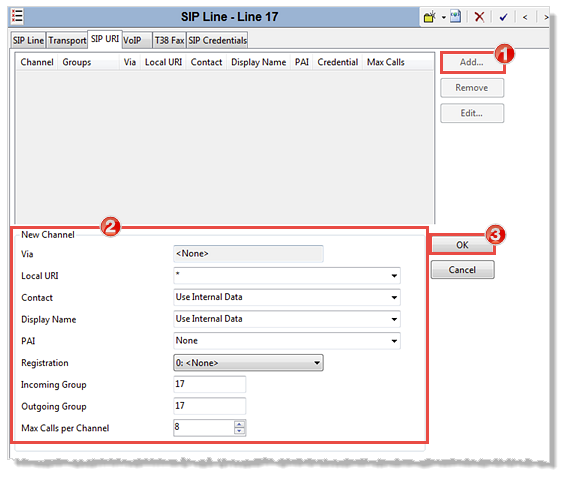Switch to the T38 Fax tab
The height and width of the screenshot is (477, 562).
169,40
